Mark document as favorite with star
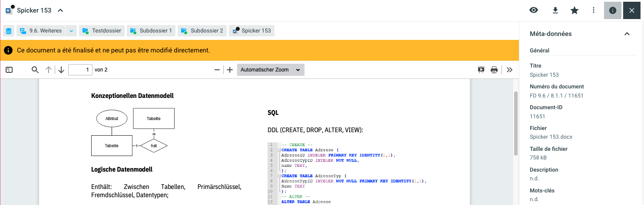This screenshot has height=205, width=644. [575, 10]
